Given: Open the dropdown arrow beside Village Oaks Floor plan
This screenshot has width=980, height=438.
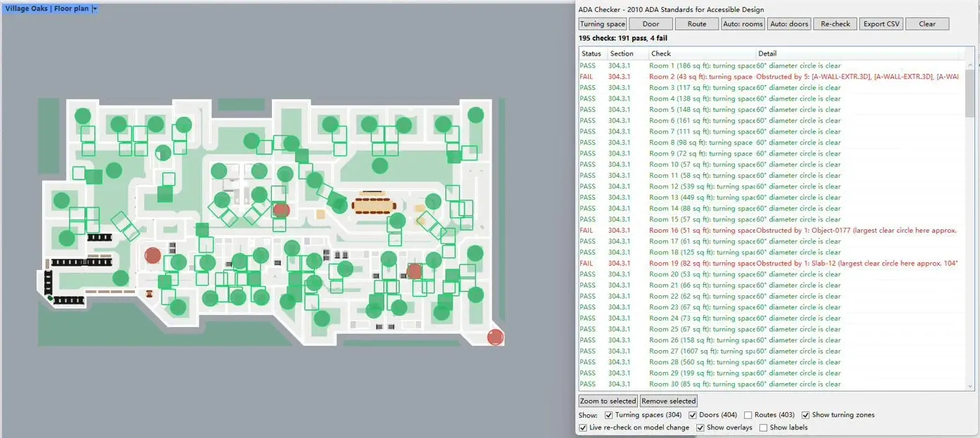Looking at the screenshot, I should point(95,8).
